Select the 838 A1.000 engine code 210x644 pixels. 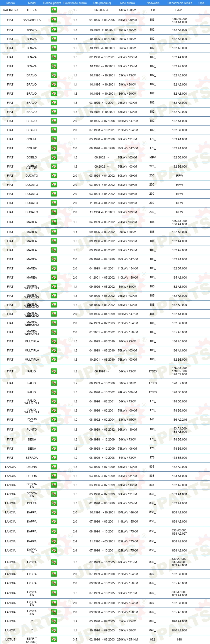pos(179,512)
